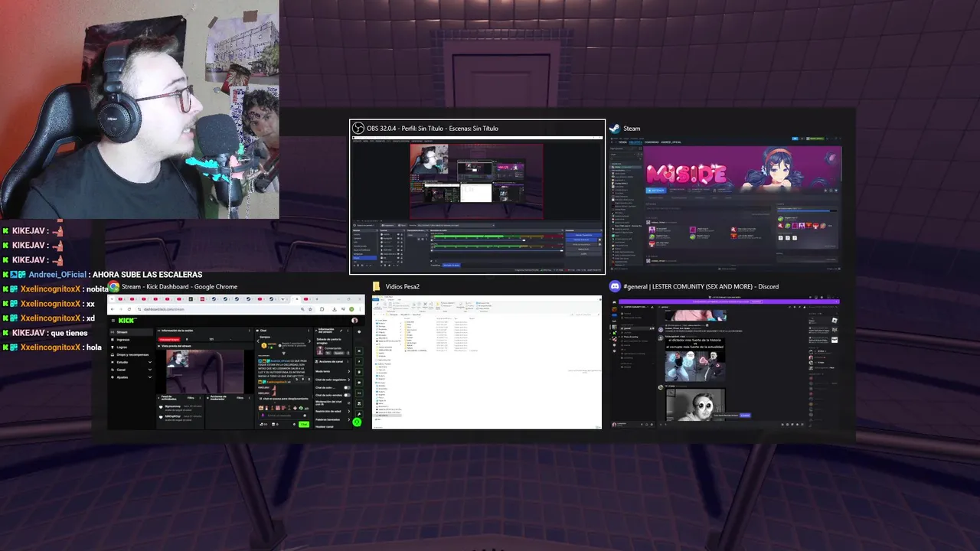Click the Chrome back arrow
The height and width of the screenshot is (551, 980).
pyautogui.click(x=113, y=309)
